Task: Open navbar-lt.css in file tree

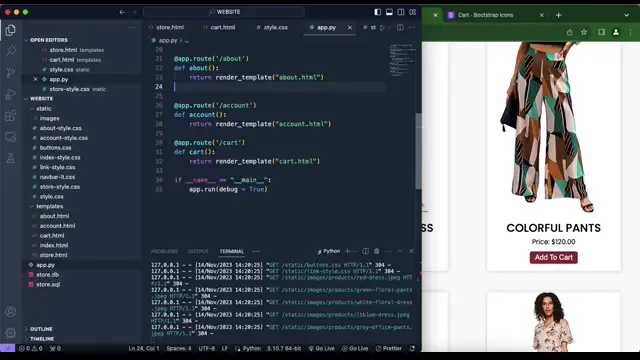Action: click(x=57, y=177)
